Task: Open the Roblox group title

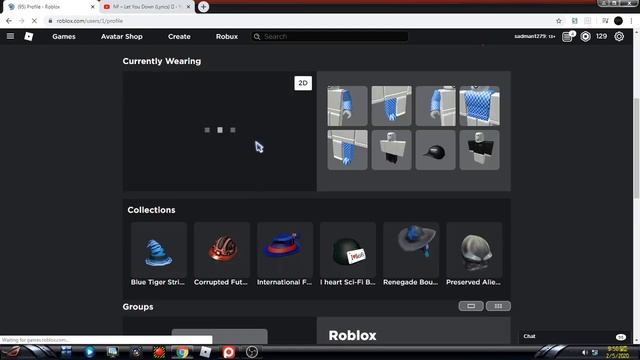Action: click(x=352, y=336)
